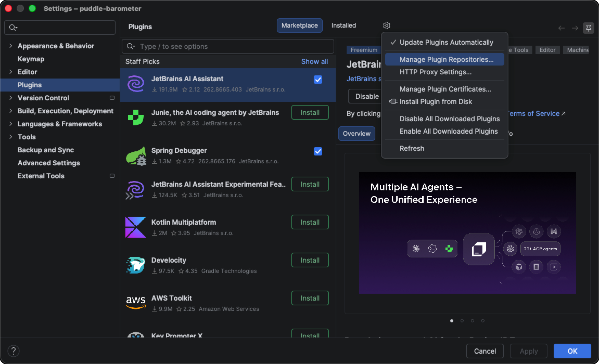Select Install Plugin from Disk
The height and width of the screenshot is (364, 599).
(444, 102)
